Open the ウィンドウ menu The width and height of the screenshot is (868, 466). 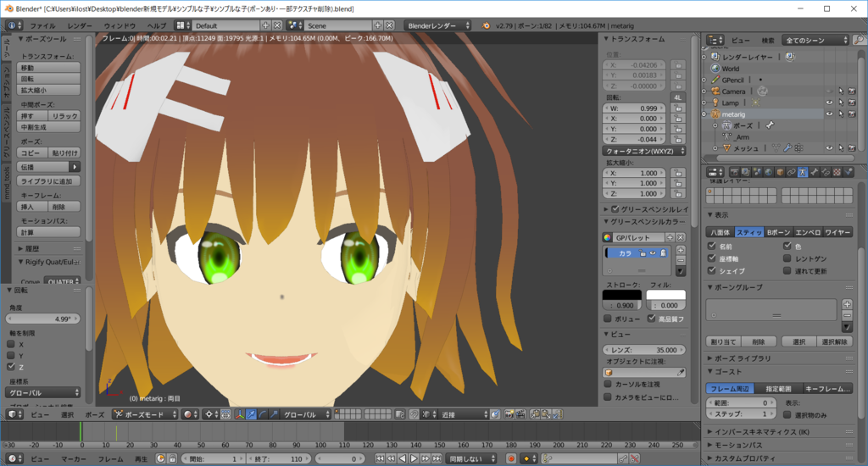120,25
